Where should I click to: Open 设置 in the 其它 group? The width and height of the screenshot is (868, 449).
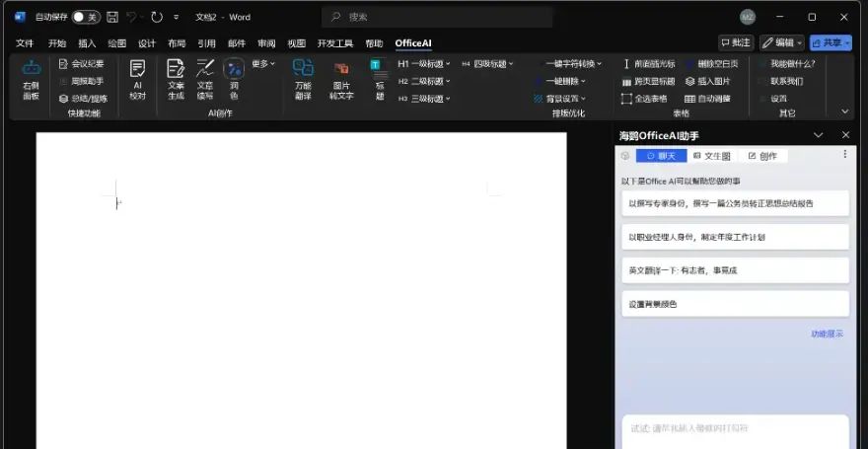[774, 99]
